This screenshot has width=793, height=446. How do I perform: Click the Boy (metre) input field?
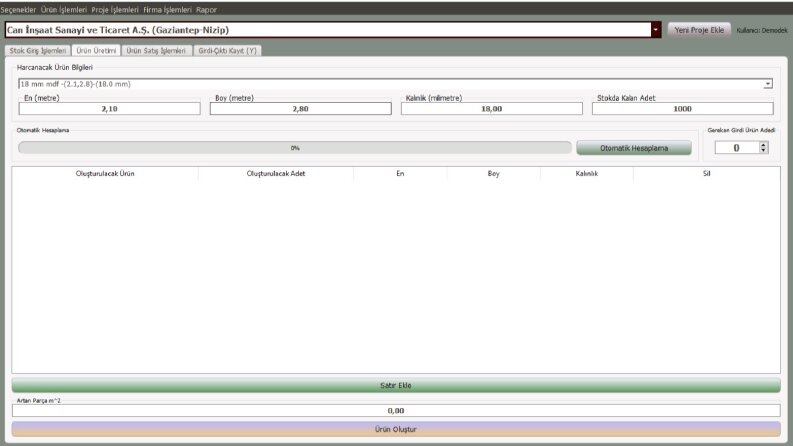(300, 109)
